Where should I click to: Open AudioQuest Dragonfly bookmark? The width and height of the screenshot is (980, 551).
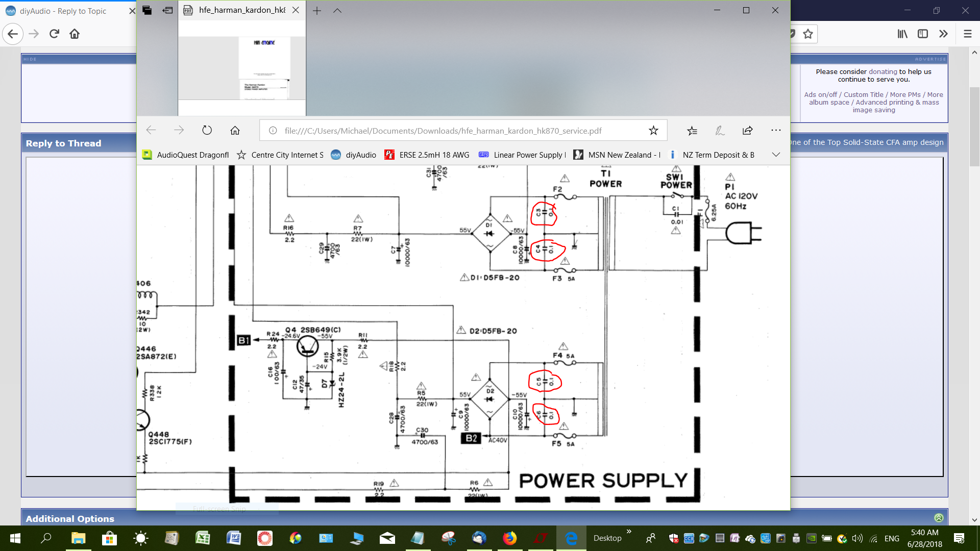coord(186,155)
